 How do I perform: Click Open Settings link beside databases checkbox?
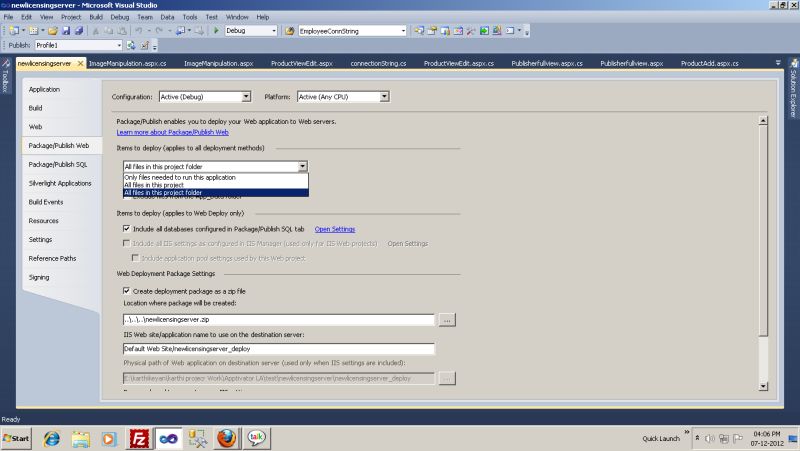click(335, 229)
